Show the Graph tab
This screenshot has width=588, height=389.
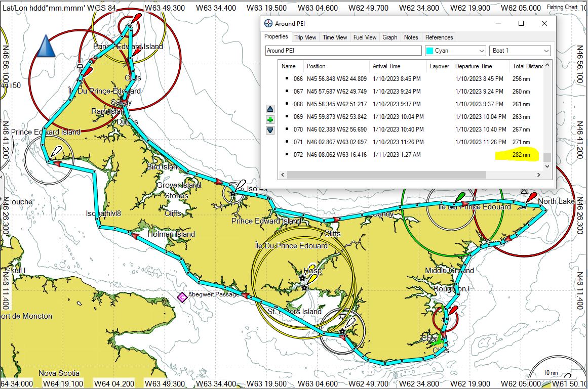[390, 37]
